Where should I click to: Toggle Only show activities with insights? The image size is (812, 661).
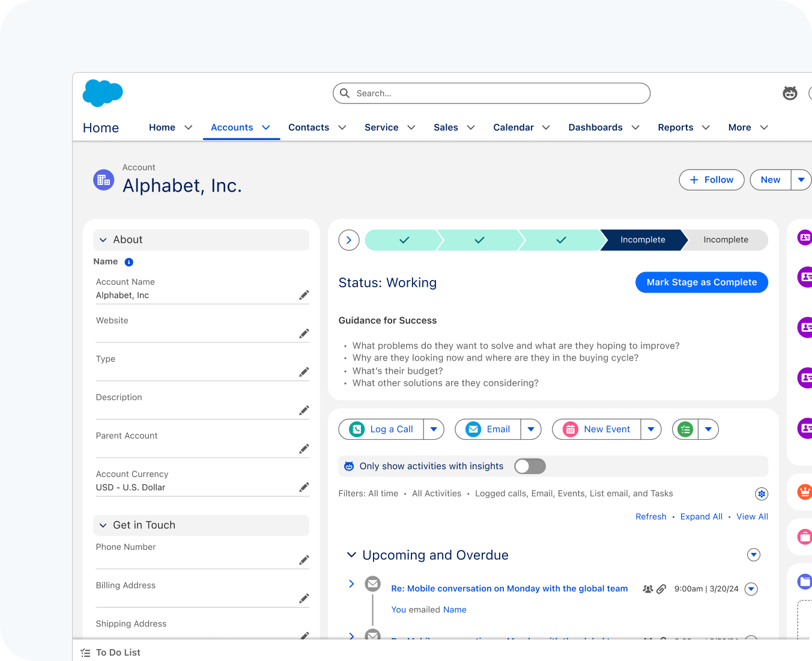pos(530,466)
